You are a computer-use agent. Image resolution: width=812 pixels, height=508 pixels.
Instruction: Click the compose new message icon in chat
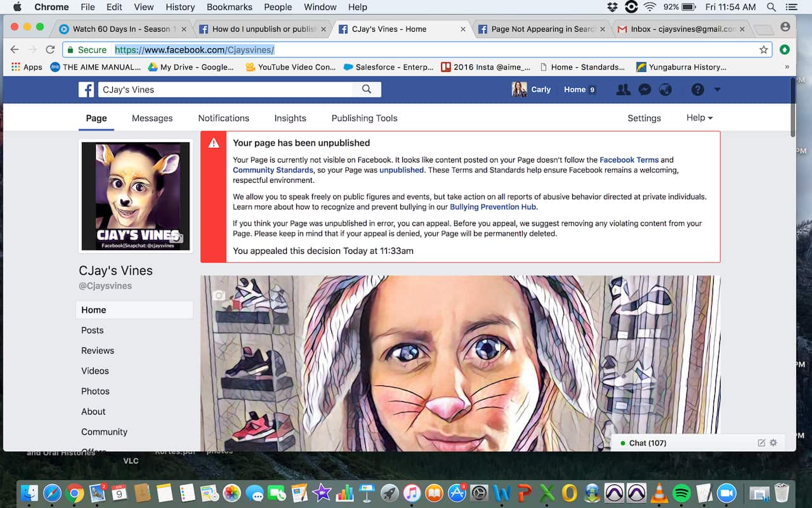(x=761, y=443)
